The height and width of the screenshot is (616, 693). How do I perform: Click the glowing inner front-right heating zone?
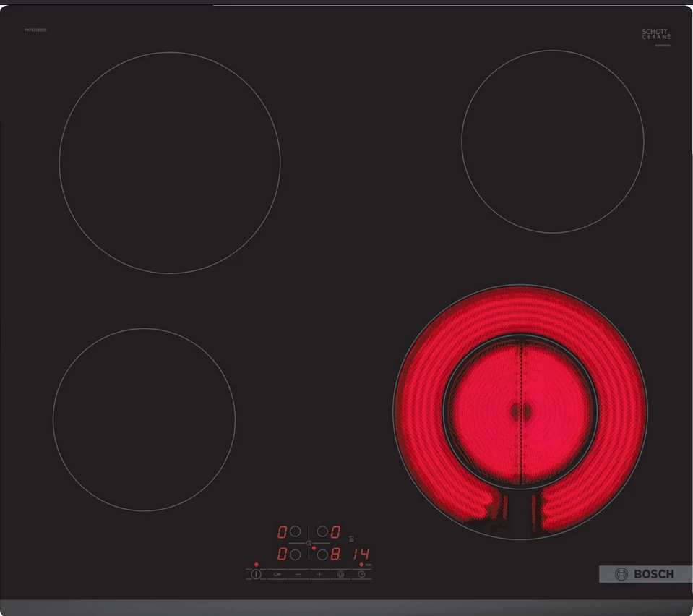click(x=520, y=411)
